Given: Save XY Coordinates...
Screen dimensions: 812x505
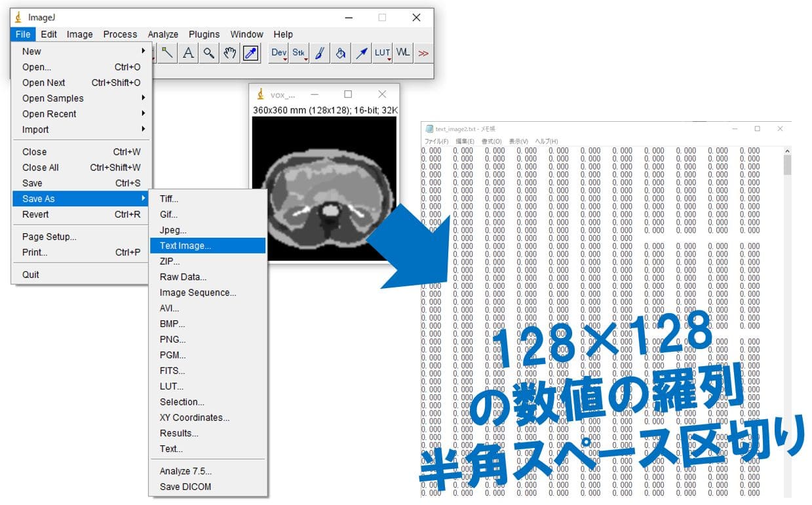Looking at the screenshot, I should point(208,418).
